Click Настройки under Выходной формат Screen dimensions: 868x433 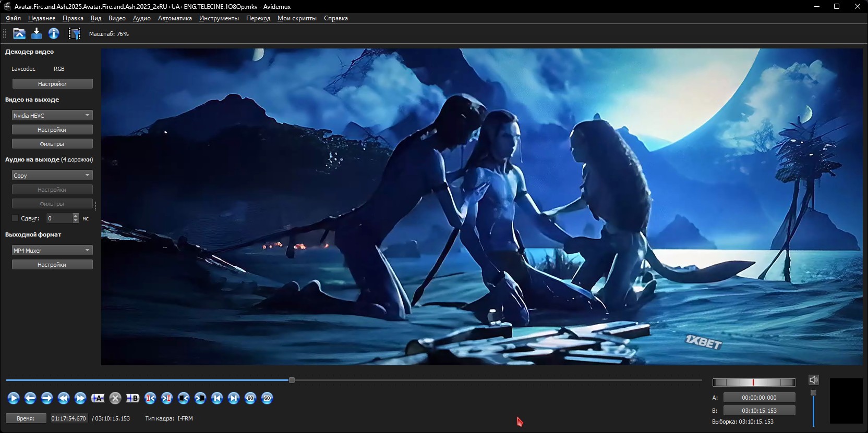52,264
